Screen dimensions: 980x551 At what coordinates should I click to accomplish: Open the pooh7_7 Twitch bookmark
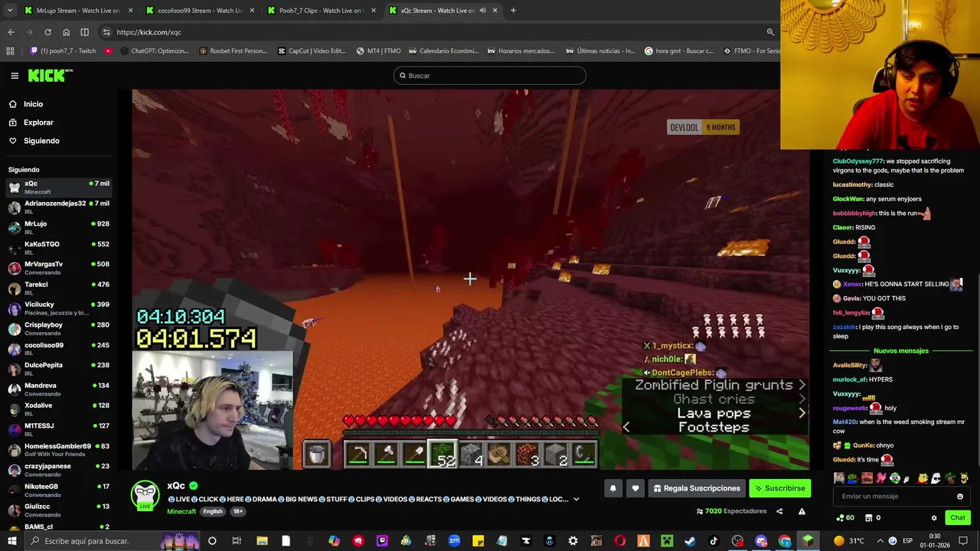tap(63, 51)
